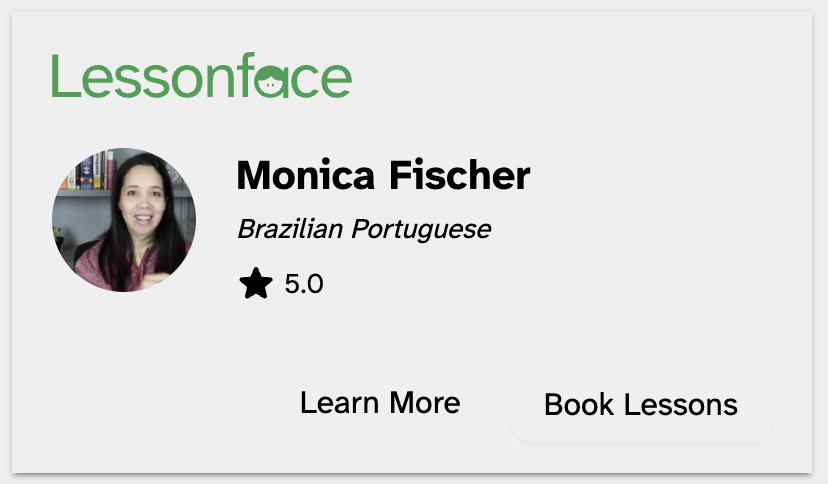Image resolution: width=828 pixels, height=484 pixels.
Task: Click the word Brazilian in the subject
Action: 290,229
